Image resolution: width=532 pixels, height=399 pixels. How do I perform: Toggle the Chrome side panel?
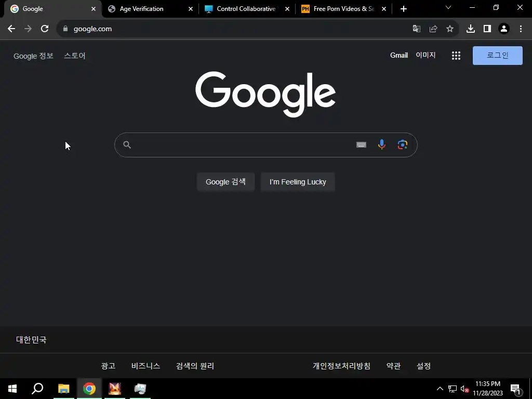487,29
